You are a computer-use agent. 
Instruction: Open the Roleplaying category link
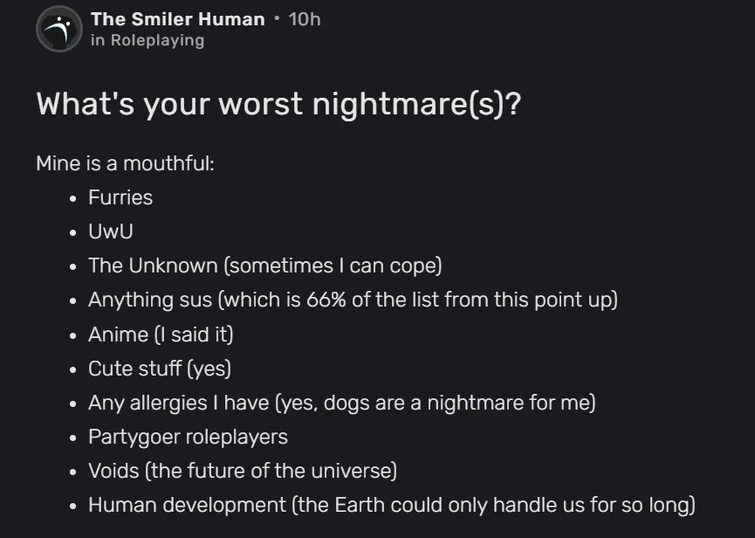pos(156,41)
